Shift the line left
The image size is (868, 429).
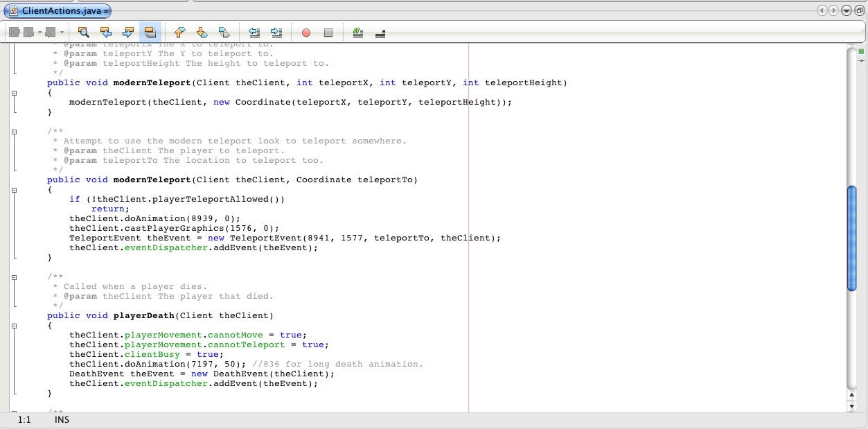254,32
